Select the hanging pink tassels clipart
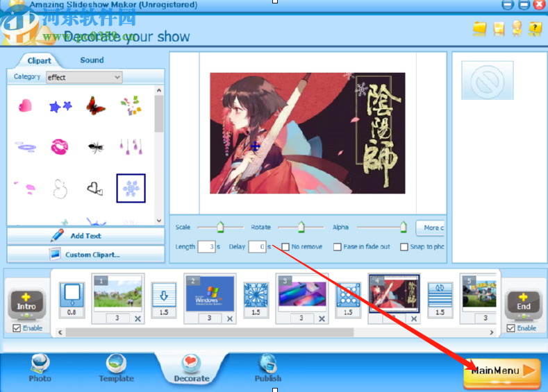548x392 pixels. (131, 146)
